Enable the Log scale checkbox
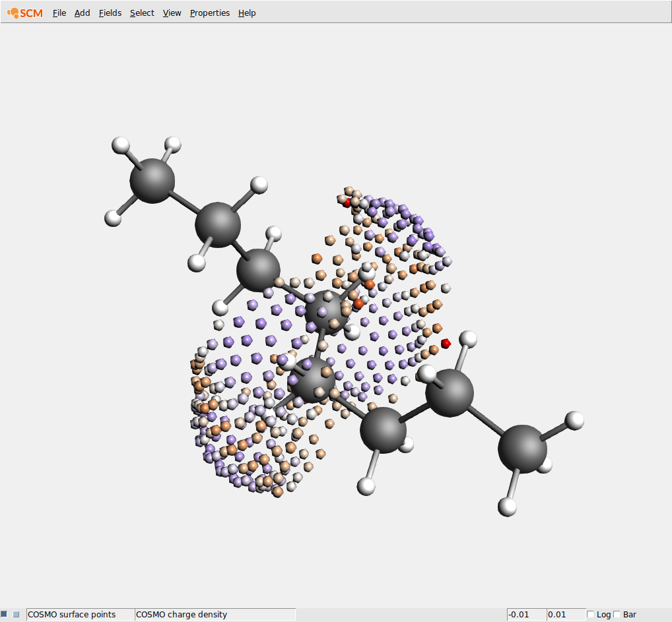 click(591, 614)
